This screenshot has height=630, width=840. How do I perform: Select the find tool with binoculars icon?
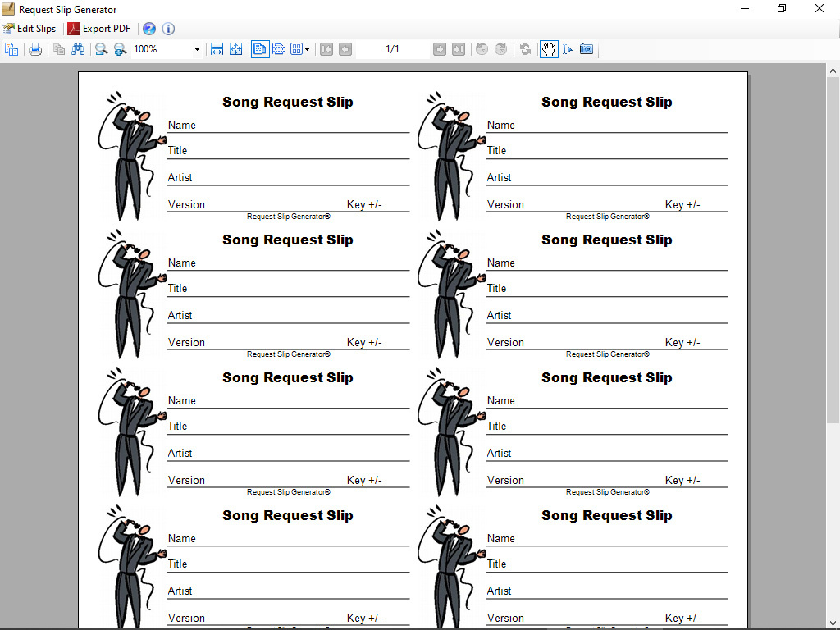point(79,49)
